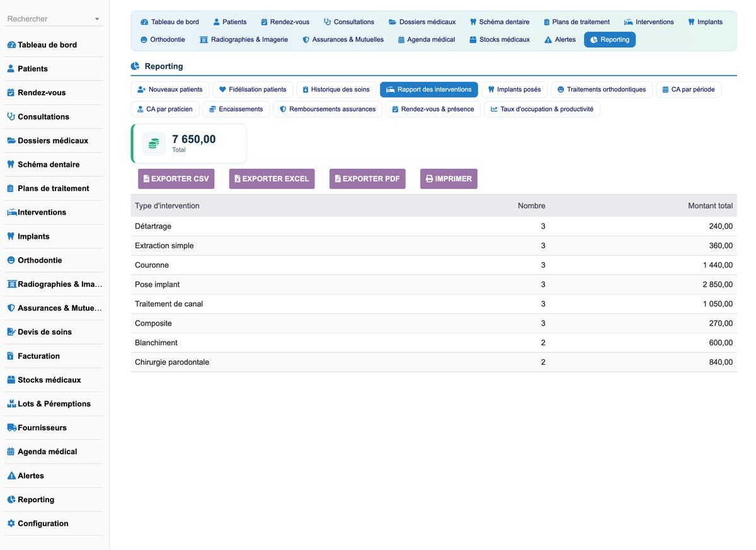Open Facturation label in the sidebar
Image resolution: width=756 pixels, height=550 pixels.
[x=38, y=356]
